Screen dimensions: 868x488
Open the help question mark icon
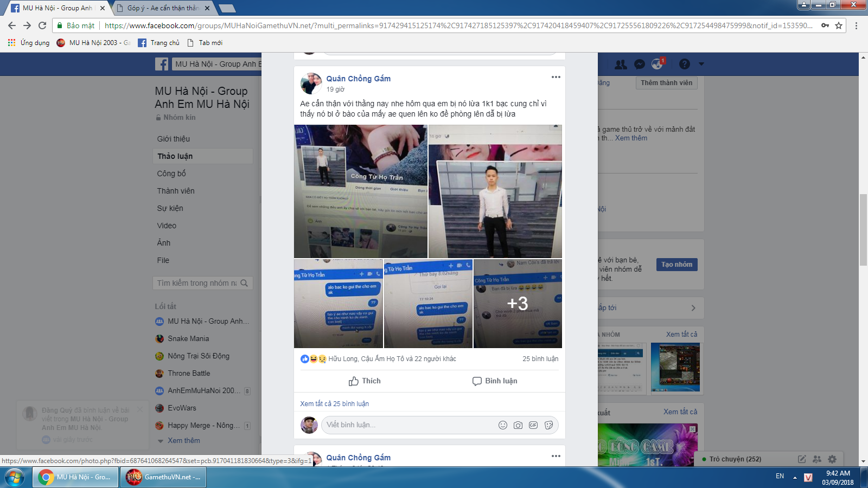point(685,64)
